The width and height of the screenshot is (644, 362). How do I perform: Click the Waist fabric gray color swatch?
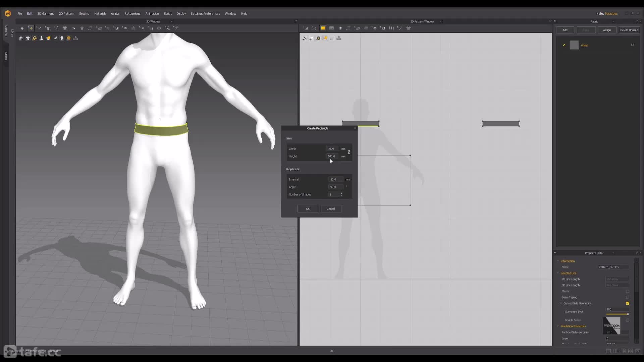[574, 45]
